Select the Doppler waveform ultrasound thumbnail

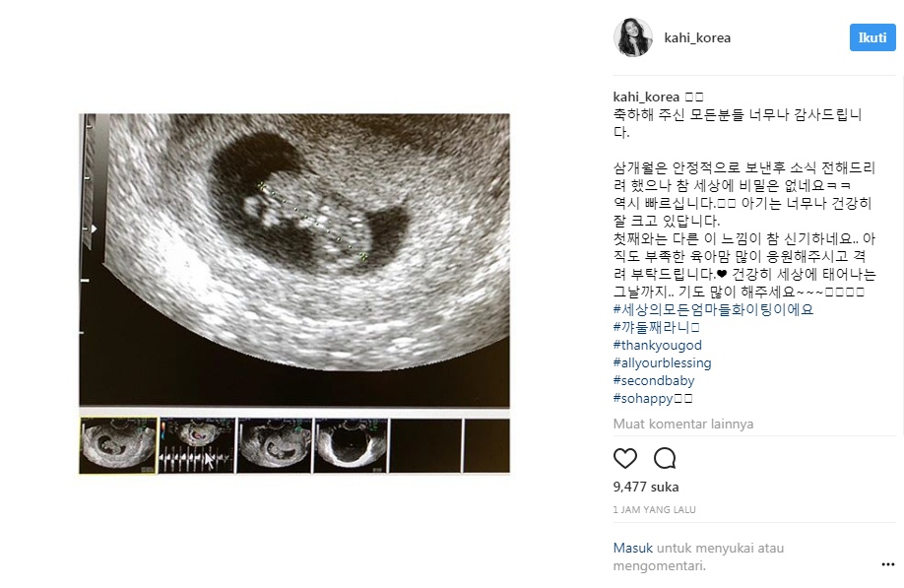[x=197, y=445]
